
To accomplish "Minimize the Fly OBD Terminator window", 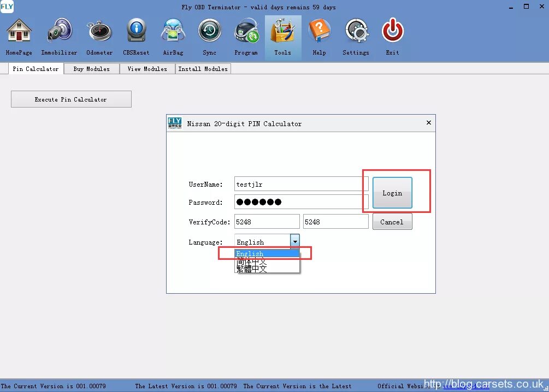I will [511, 7].
